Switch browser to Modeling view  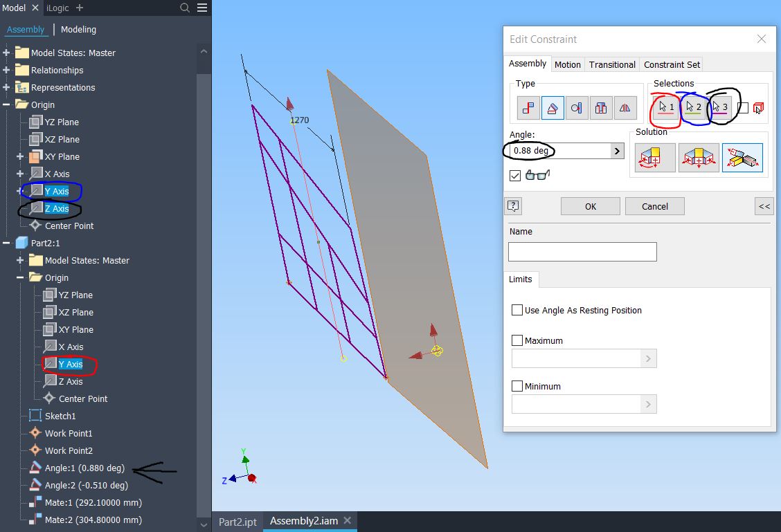coord(79,29)
